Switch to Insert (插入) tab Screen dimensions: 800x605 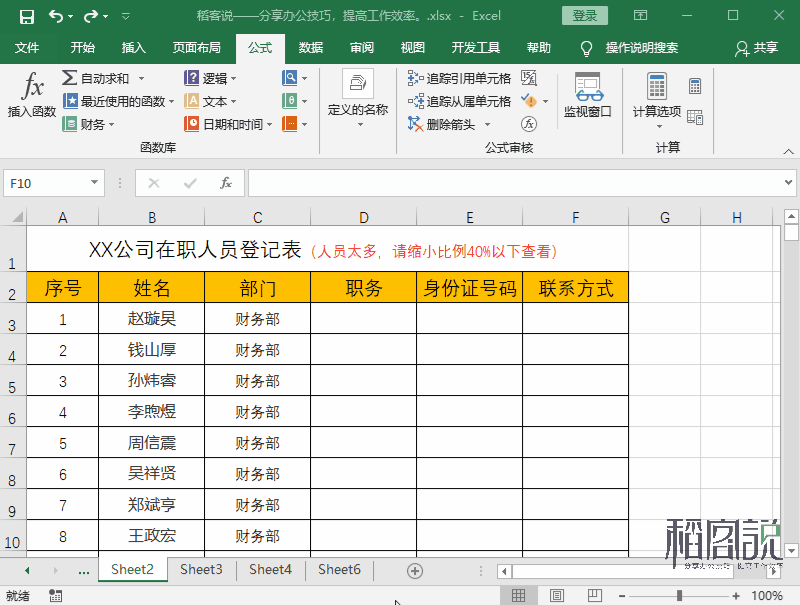pos(134,48)
